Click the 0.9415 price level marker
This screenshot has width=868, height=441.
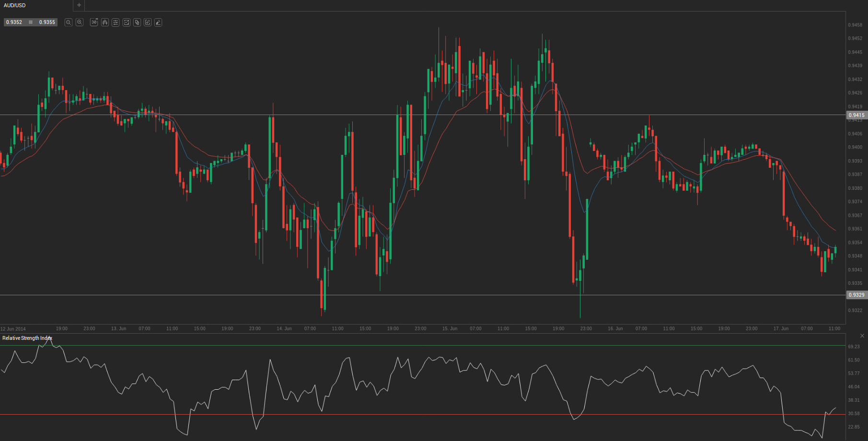pyautogui.click(x=856, y=115)
